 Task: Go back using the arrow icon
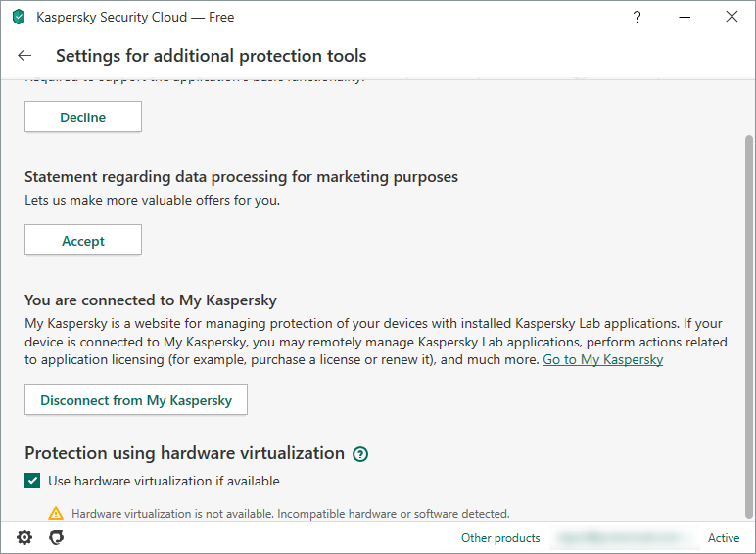24,56
